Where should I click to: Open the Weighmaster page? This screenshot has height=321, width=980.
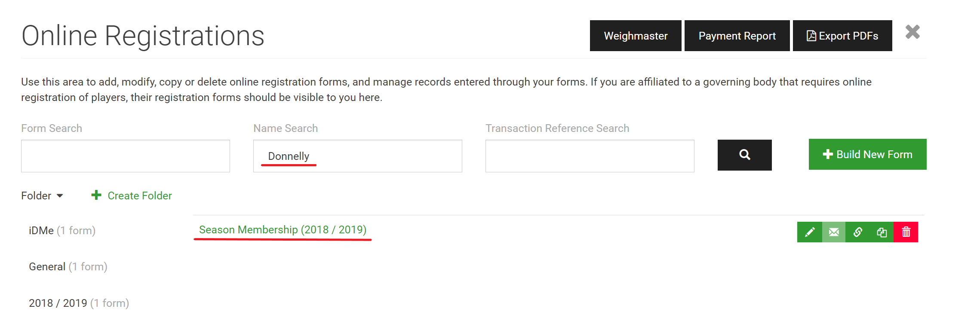coord(636,36)
